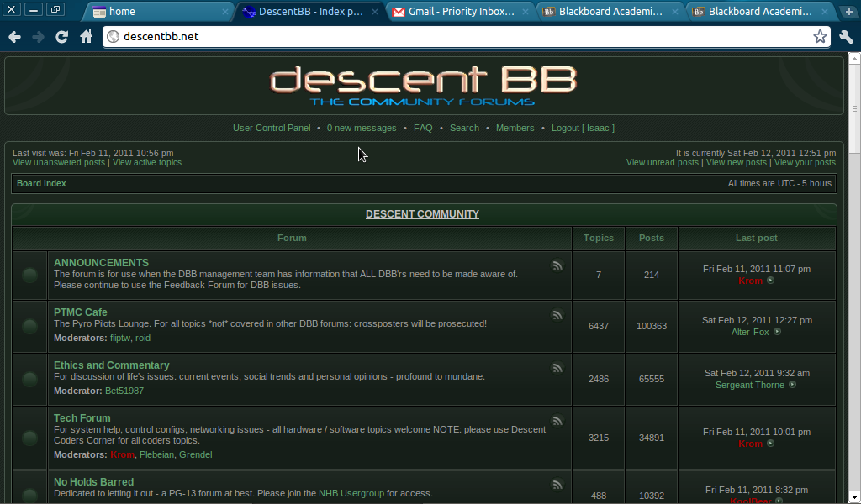The image size is (861, 504).
Task: View unanswered posts
Action: (x=59, y=162)
